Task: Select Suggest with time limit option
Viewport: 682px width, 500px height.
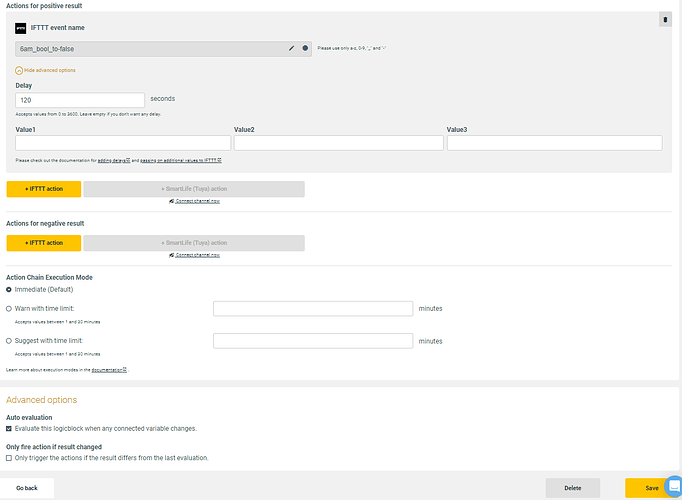Action: coord(9,341)
